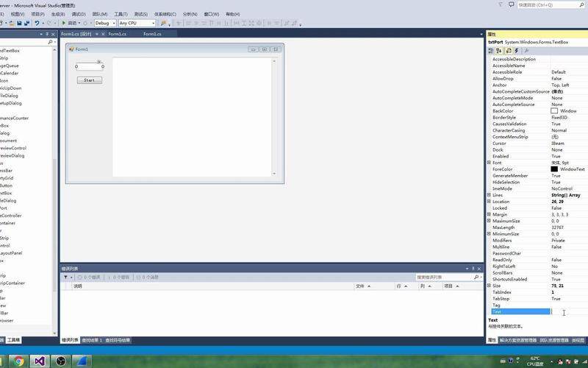
Task: Expand the Location property node
Action: (x=489, y=201)
